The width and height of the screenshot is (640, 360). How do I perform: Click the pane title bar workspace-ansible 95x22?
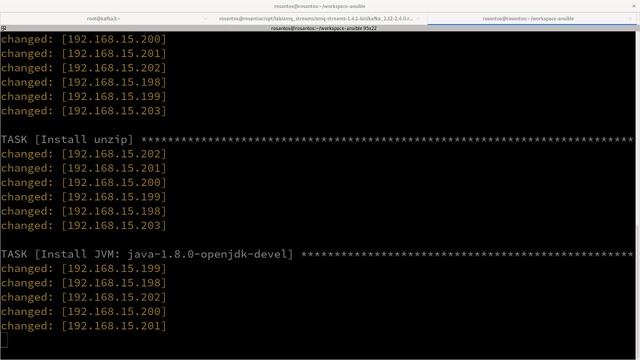pos(324,28)
